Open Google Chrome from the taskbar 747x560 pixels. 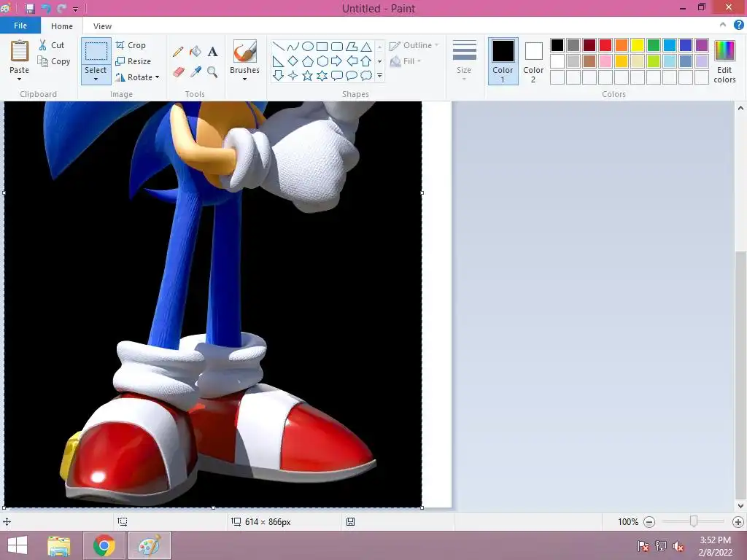tap(104, 545)
